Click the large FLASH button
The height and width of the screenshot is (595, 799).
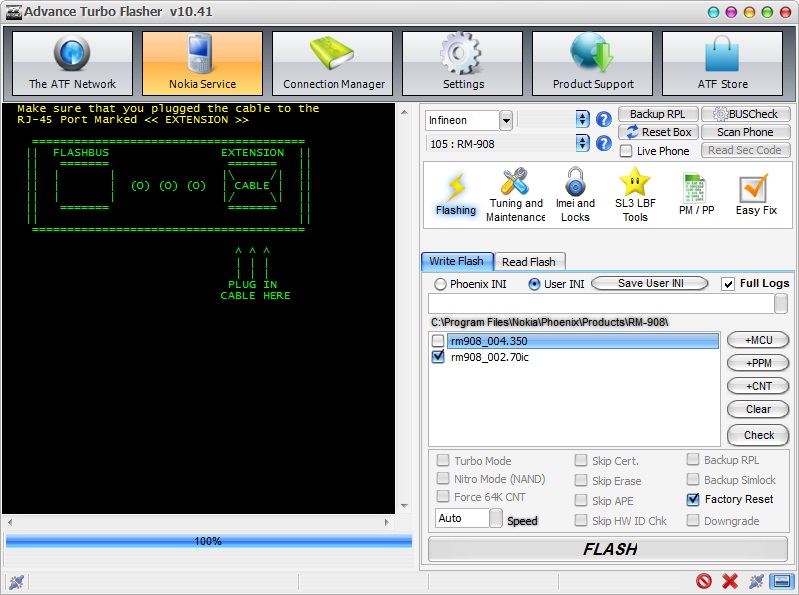pos(609,549)
